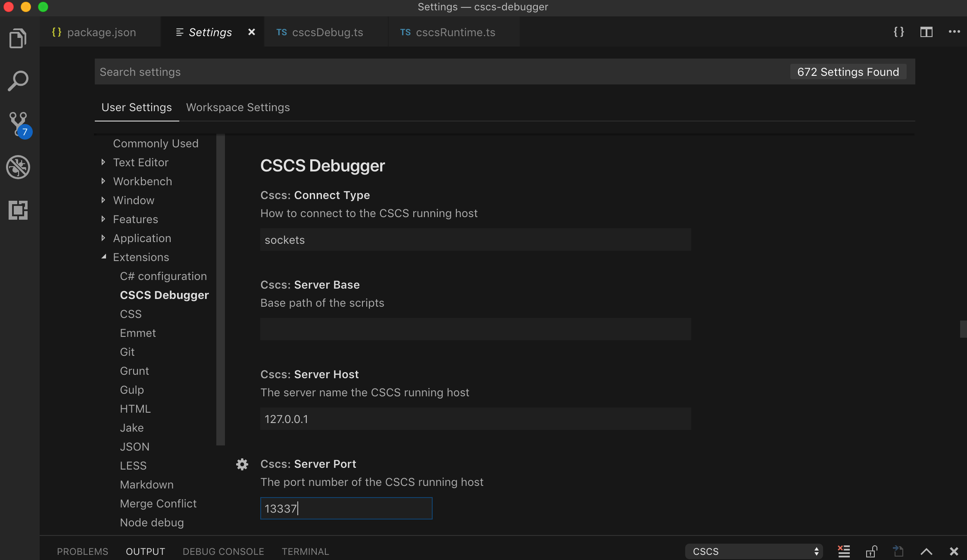Screen dimensions: 967x560
Task: Open the Extensions view icon
Action: 18,210
